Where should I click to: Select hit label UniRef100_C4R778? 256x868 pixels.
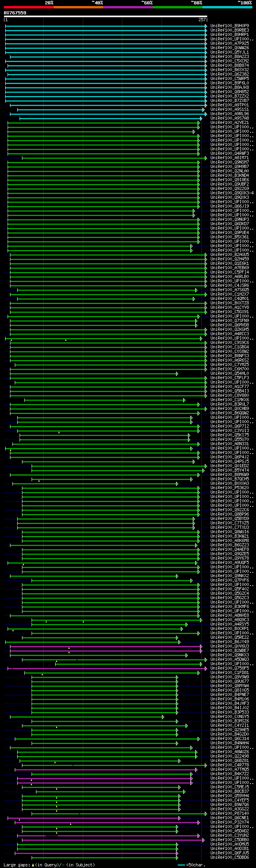[230, 765]
